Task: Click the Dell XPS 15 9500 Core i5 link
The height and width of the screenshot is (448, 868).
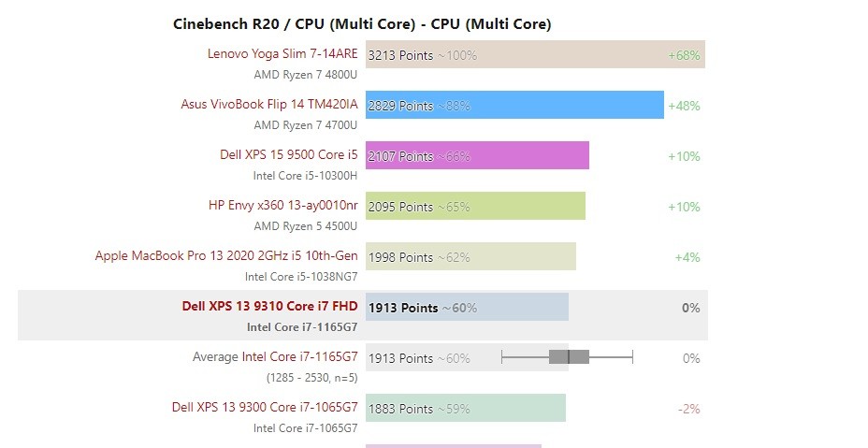Action: [x=288, y=154]
